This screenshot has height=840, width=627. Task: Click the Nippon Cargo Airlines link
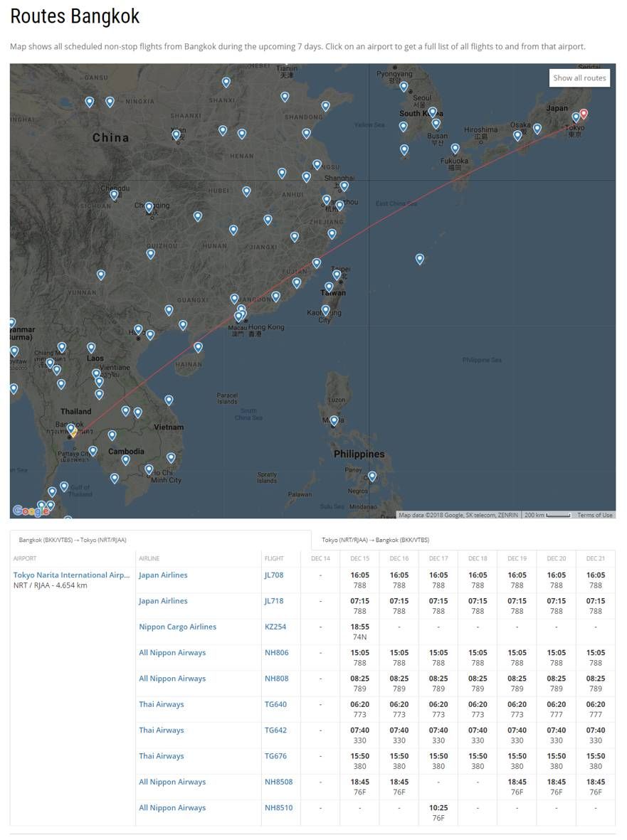pyautogui.click(x=177, y=626)
